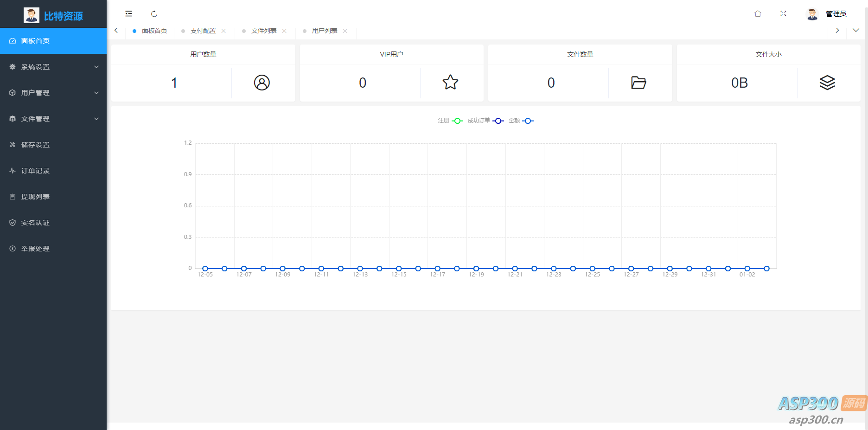Close the 用户列表 tab
Viewport: 868px width, 430px height.
[x=345, y=31]
